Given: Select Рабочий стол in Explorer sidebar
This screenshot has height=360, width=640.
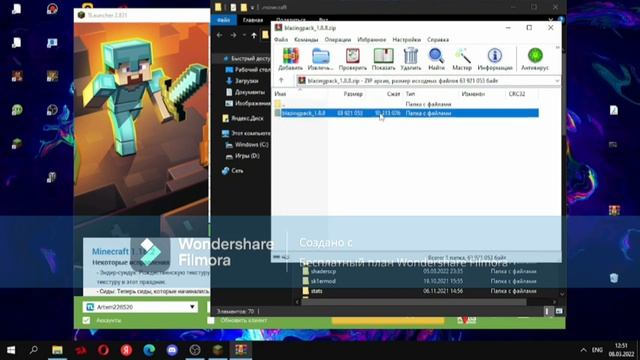Looking at the screenshot, I should [248, 70].
